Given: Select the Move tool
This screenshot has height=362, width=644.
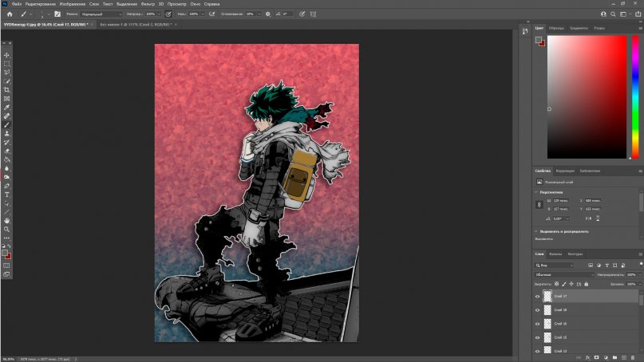Looking at the screenshot, I should tap(7, 55).
